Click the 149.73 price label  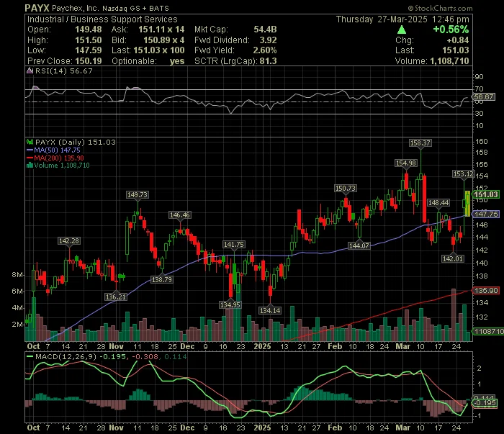[138, 194]
